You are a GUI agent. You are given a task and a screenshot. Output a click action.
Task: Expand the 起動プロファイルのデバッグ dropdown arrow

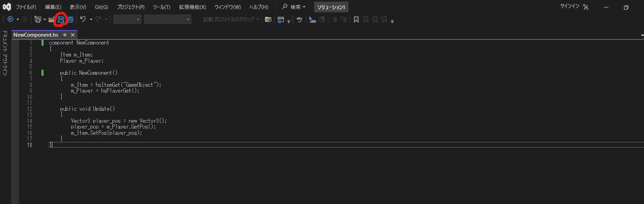pyautogui.click(x=258, y=20)
